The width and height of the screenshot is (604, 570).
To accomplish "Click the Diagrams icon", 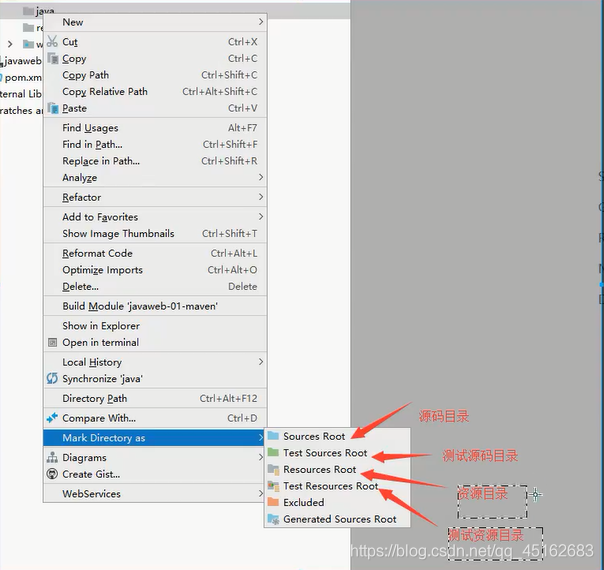I will pyautogui.click(x=52, y=458).
